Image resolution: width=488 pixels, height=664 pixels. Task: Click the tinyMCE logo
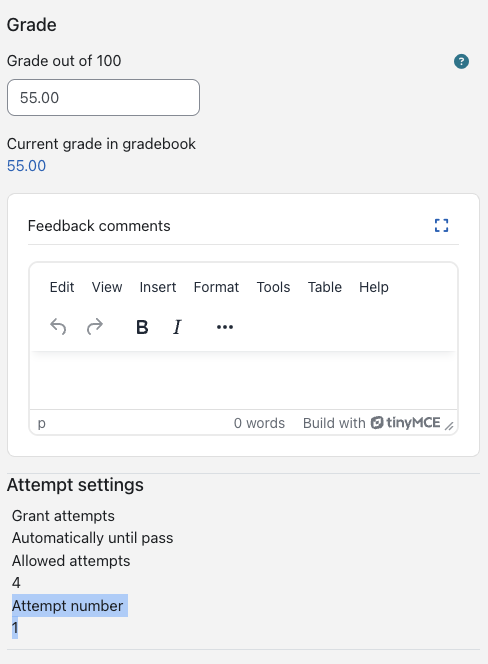[405, 423]
